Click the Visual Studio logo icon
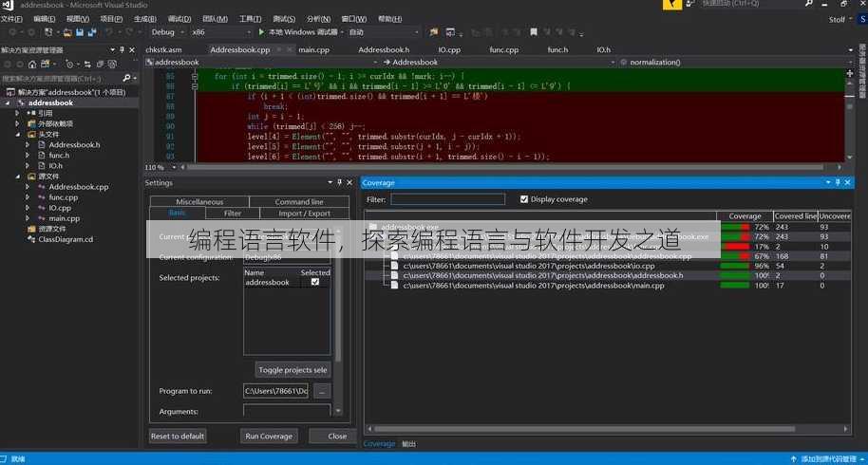Screen dimensions: 868x465 tap(8, 5)
